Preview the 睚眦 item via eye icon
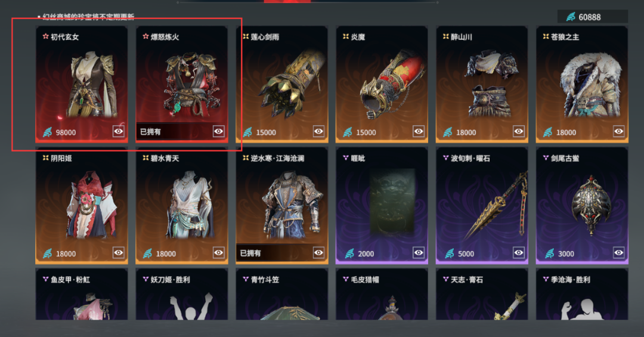The image size is (644, 337). pyautogui.click(x=419, y=253)
